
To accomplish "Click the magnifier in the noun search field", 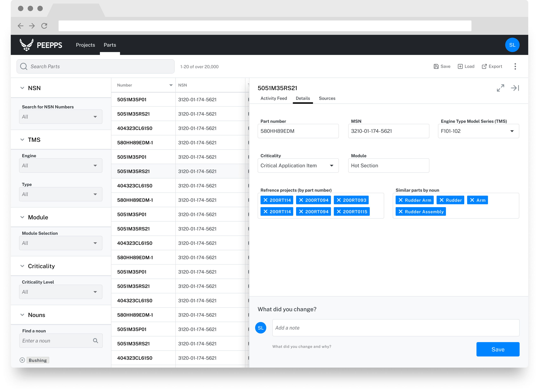I will [96, 340].
